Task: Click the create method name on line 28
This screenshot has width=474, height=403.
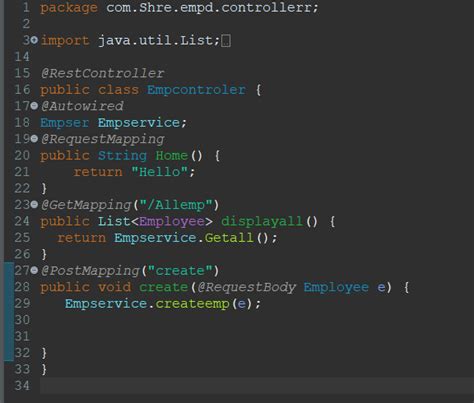Action: 164,287
